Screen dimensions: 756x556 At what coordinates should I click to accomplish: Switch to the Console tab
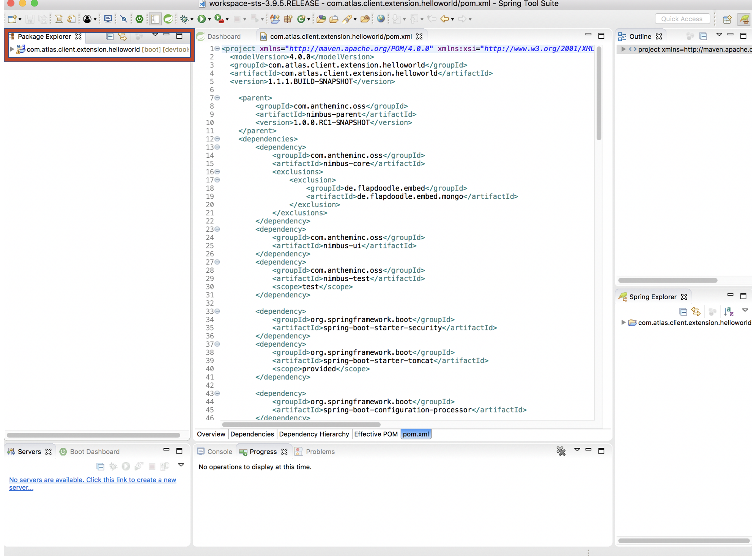pyautogui.click(x=215, y=451)
